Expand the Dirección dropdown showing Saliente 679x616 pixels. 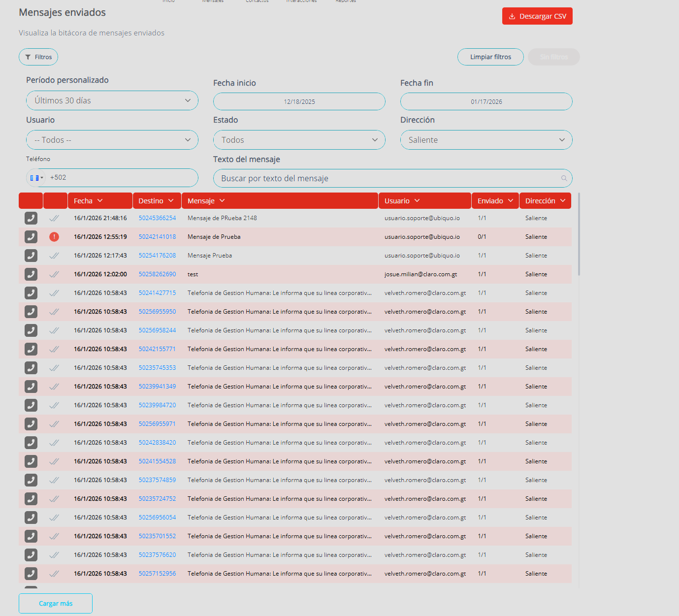[486, 140]
